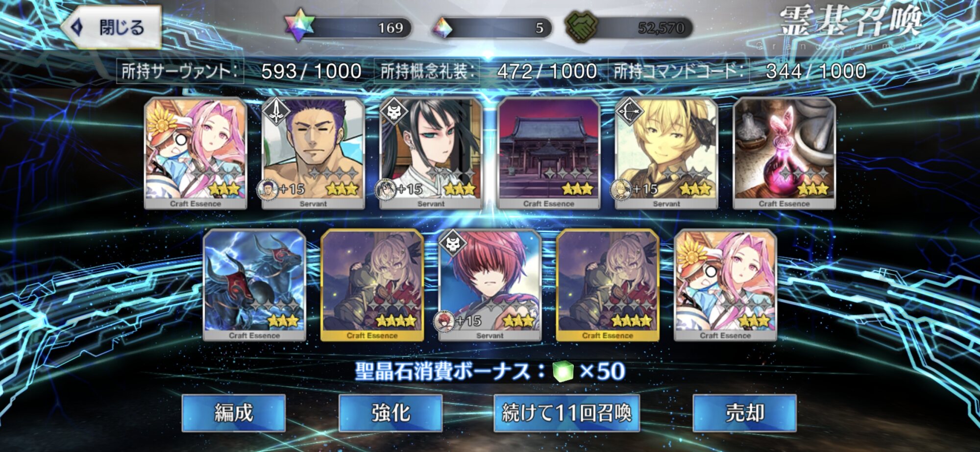Image resolution: width=980 pixels, height=452 pixels.
Task: Tap the Saint Quartz fragment crystal icon
Action: click(x=443, y=28)
